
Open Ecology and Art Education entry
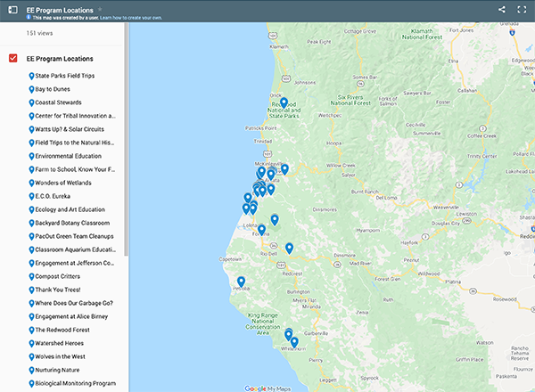coord(70,209)
